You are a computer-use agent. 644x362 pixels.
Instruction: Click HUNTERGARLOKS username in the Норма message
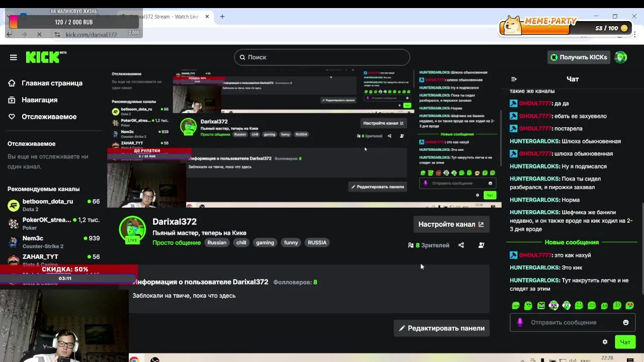click(535, 200)
